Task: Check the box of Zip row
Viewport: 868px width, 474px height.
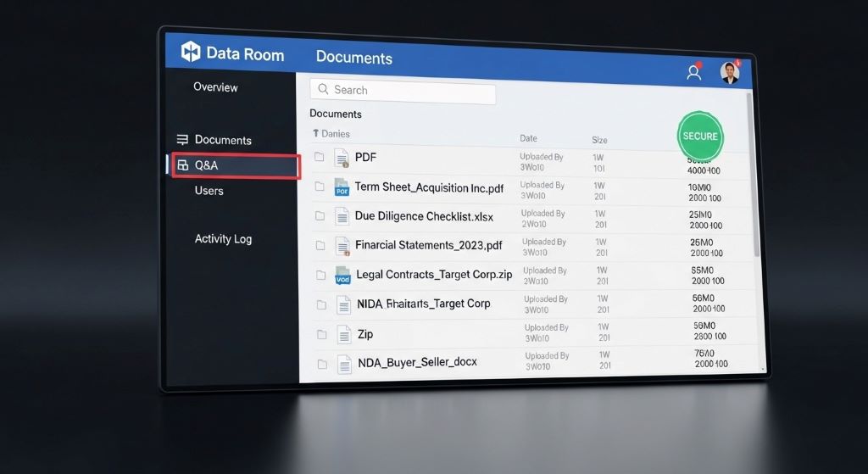Action: click(x=321, y=334)
